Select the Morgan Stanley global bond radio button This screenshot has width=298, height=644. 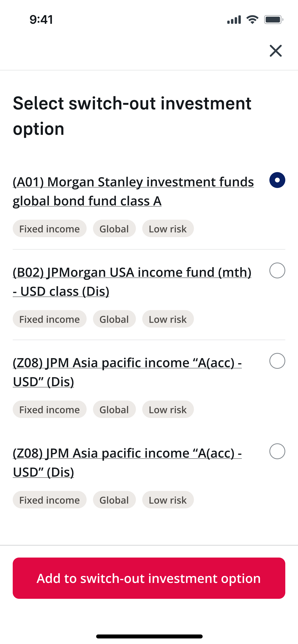coord(277,180)
